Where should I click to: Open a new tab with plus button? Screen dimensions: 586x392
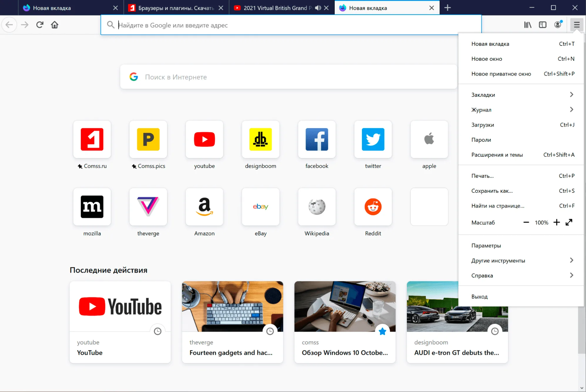click(x=447, y=8)
